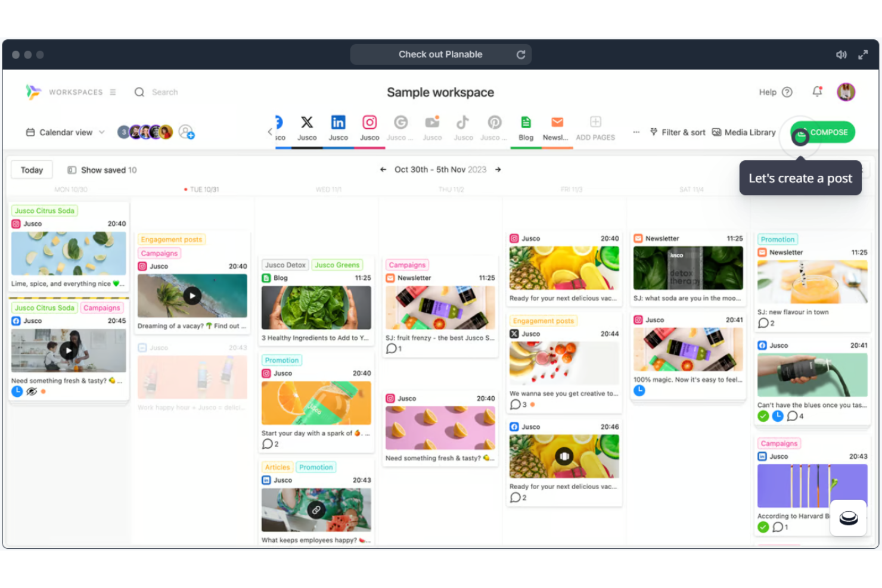This screenshot has width=882, height=588.
Task: Toggle Show saved 10
Action: coord(102,170)
